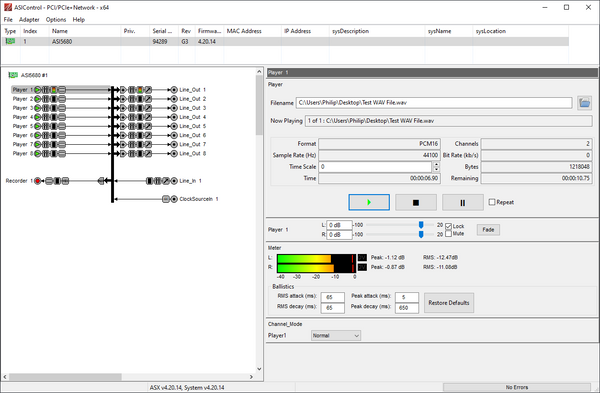The image size is (600, 393).
Task: Select Recorder 1's meter node icon
Action: [x=57, y=181]
